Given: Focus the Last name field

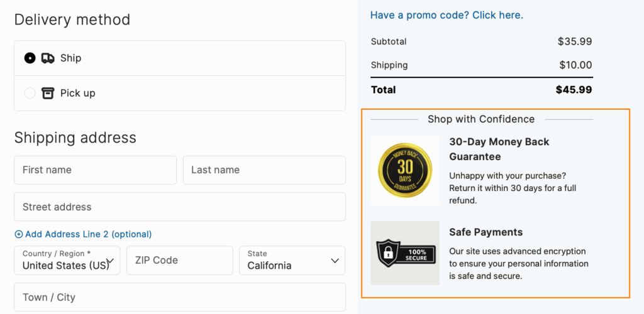Looking at the screenshot, I should point(264,170).
